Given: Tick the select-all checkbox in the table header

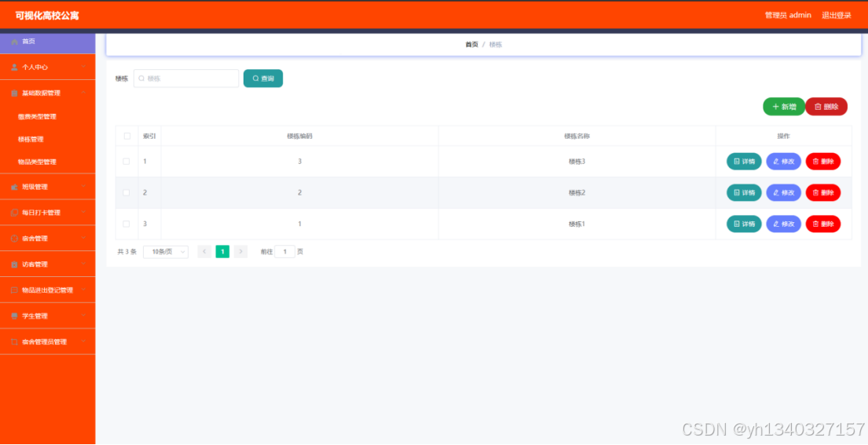Looking at the screenshot, I should tap(127, 136).
